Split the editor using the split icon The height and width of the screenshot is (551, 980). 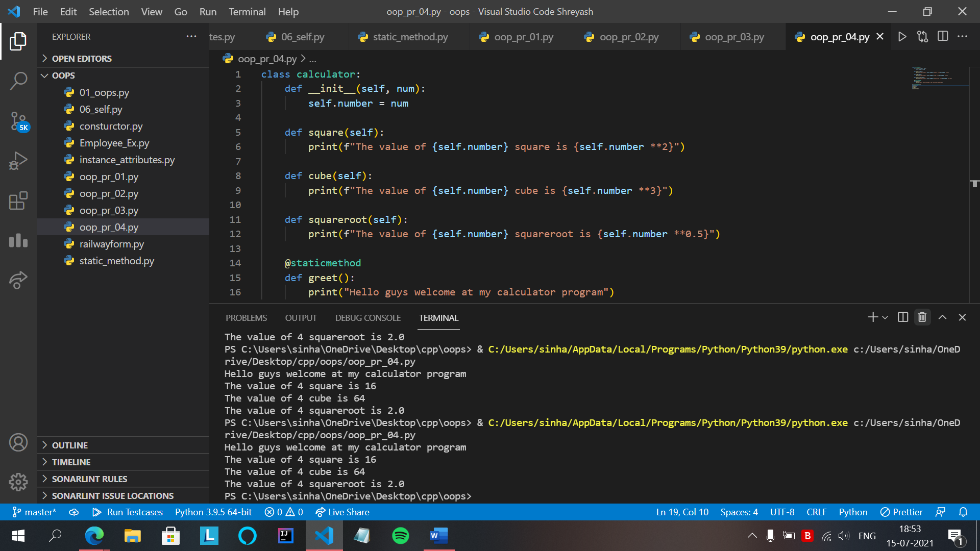point(942,36)
